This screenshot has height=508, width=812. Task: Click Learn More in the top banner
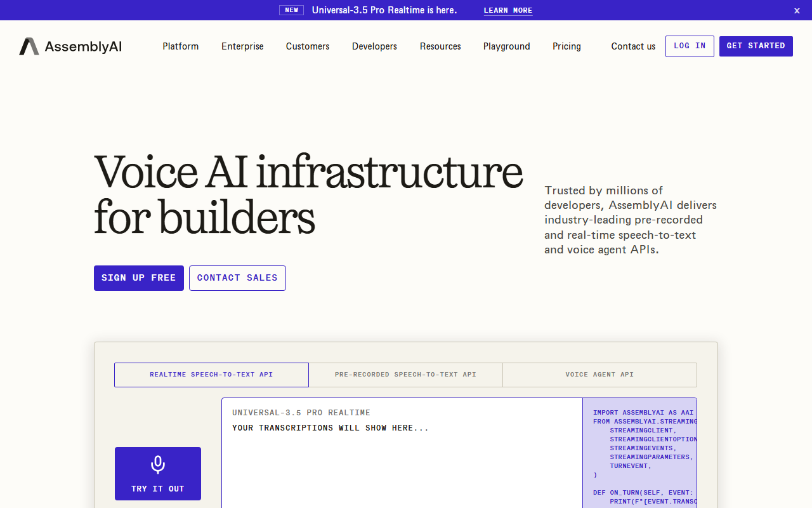tap(508, 10)
